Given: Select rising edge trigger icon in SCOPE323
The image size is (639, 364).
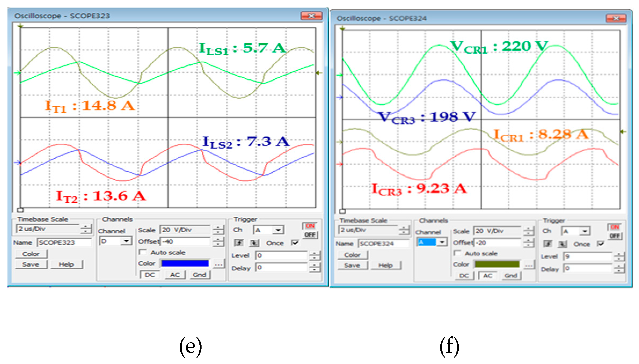Looking at the screenshot, I should pyautogui.click(x=239, y=243).
